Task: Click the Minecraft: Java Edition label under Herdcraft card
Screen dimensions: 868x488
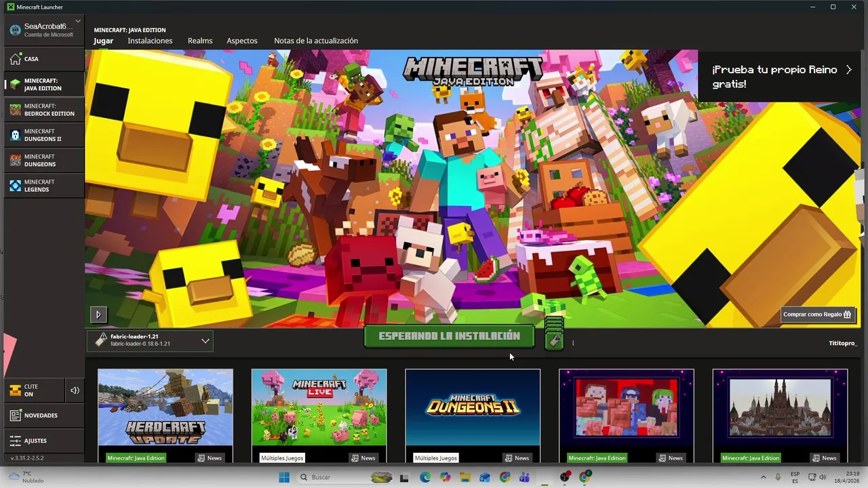Action: [136, 458]
